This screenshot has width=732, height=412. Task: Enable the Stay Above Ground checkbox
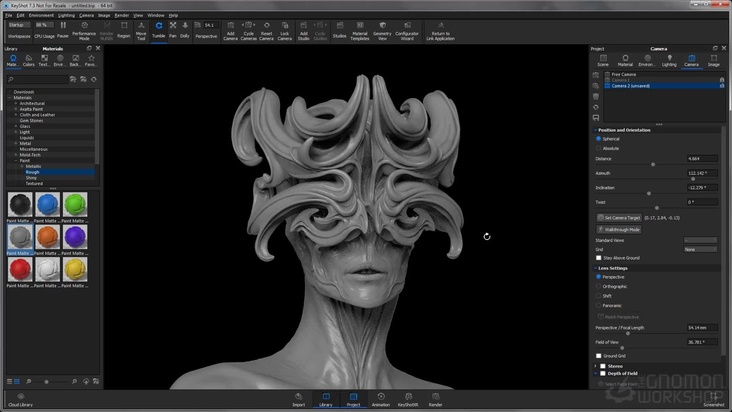598,257
